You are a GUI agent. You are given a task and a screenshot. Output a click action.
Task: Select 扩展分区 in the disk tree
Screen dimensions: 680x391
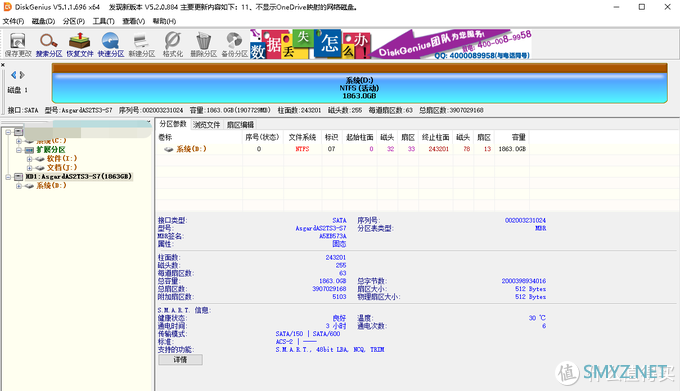click(x=51, y=150)
